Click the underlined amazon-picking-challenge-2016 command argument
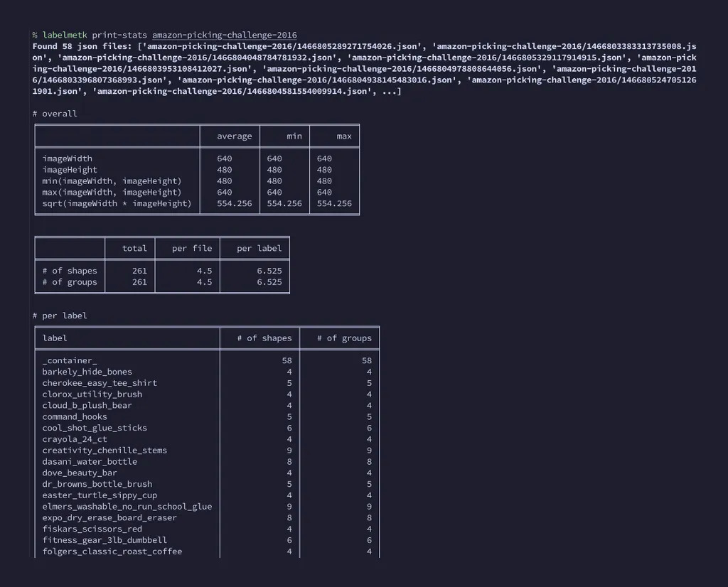The height and width of the screenshot is (587, 728). point(224,35)
